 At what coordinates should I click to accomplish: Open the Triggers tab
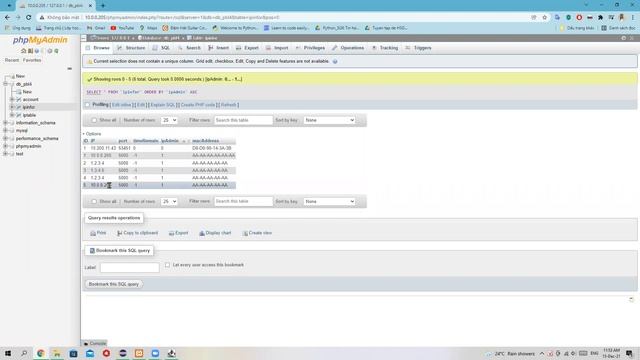tap(418, 48)
